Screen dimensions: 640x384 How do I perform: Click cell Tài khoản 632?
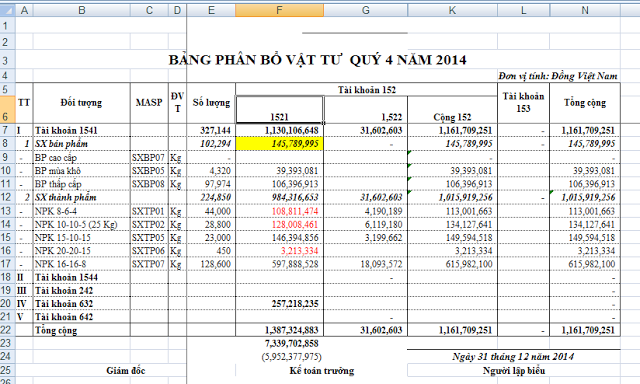tap(82, 303)
